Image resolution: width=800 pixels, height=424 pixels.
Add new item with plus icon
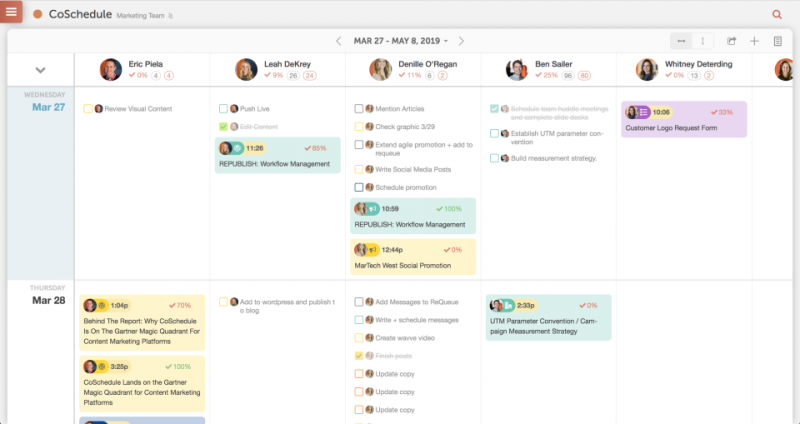pos(754,41)
